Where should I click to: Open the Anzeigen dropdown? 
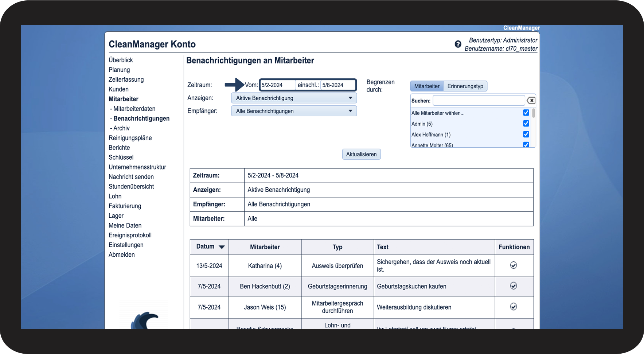(x=294, y=98)
